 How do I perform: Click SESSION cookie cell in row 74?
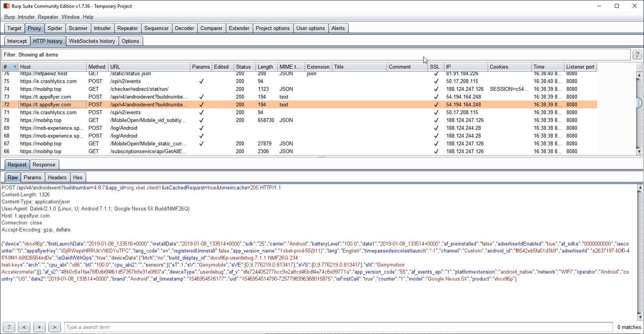(x=509, y=89)
